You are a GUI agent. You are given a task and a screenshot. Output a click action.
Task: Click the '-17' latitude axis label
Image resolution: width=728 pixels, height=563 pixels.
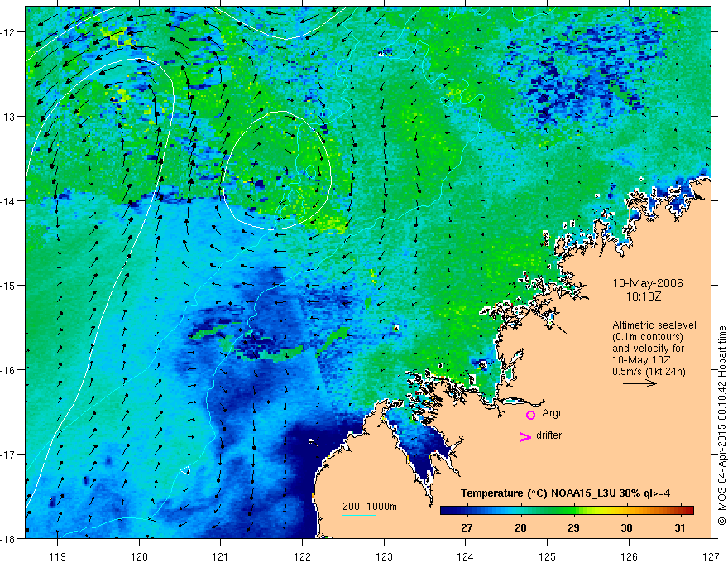coord(8,455)
